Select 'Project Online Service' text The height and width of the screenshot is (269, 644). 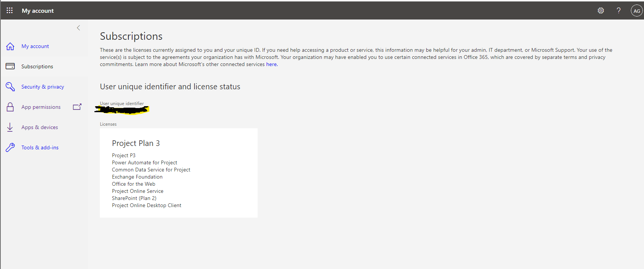[x=137, y=191]
